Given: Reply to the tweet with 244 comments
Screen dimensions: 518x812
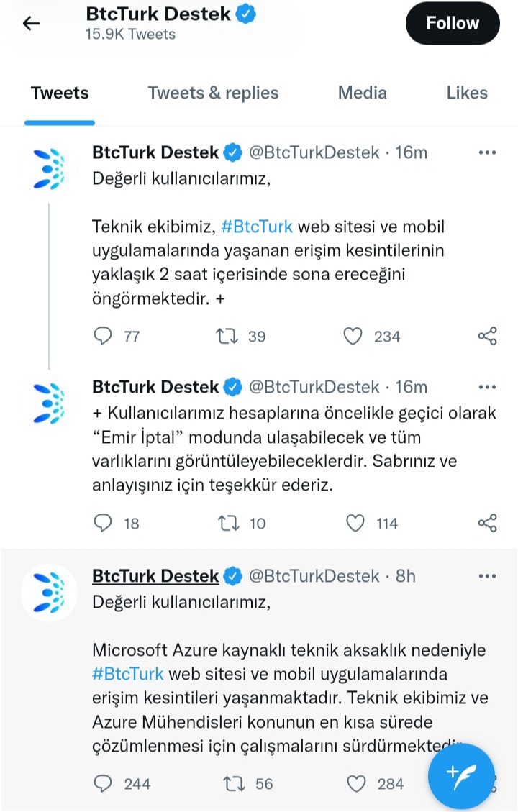Looking at the screenshot, I should click(103, 783).
